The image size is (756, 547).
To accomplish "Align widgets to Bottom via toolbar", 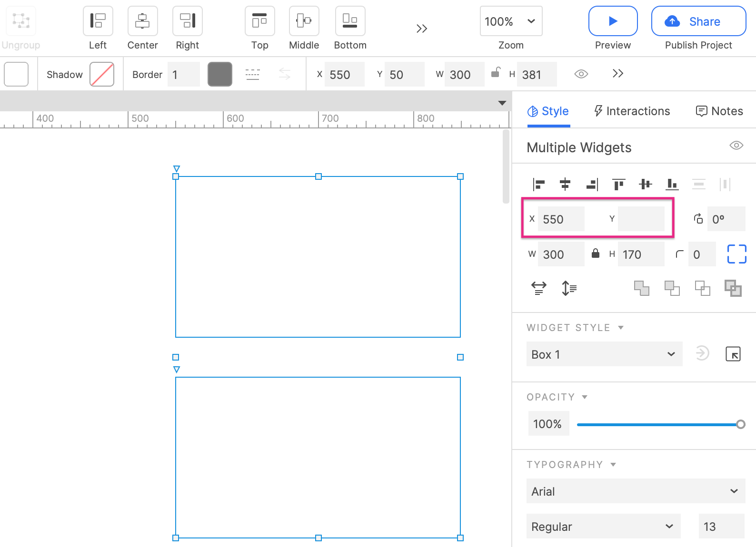I will point(350,21).
